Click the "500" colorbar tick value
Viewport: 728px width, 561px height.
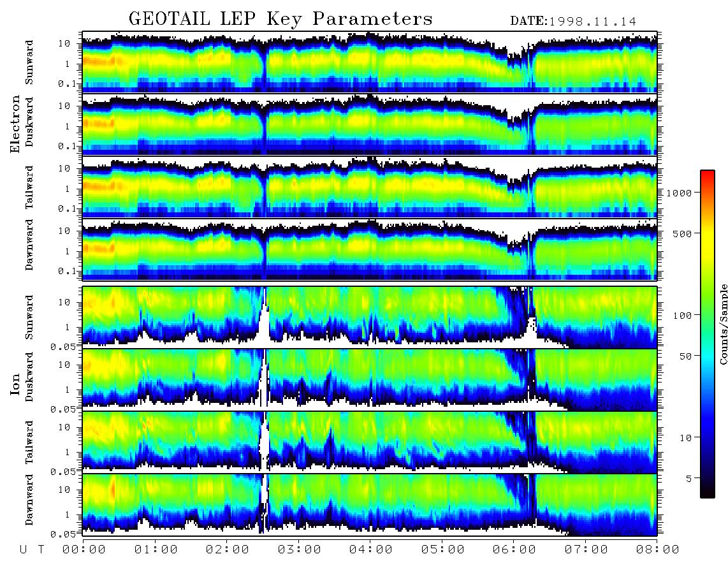[x=683, y=233]
